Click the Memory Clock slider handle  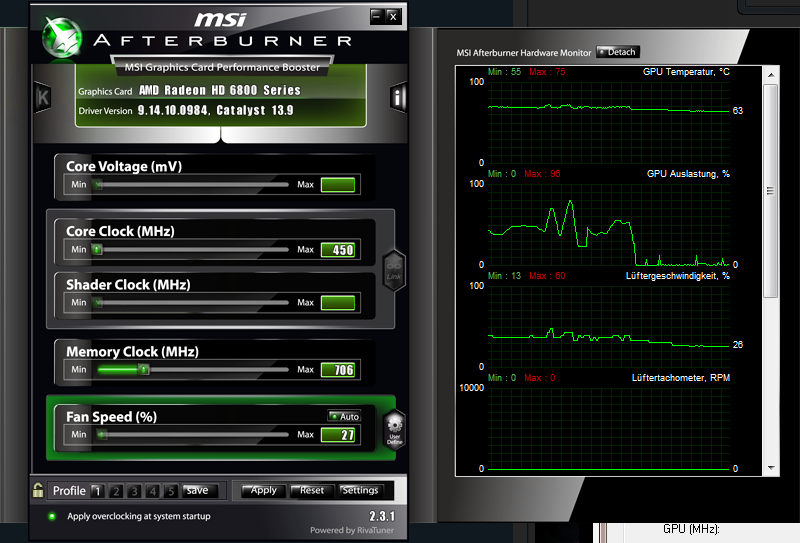[x=144, y=369]
